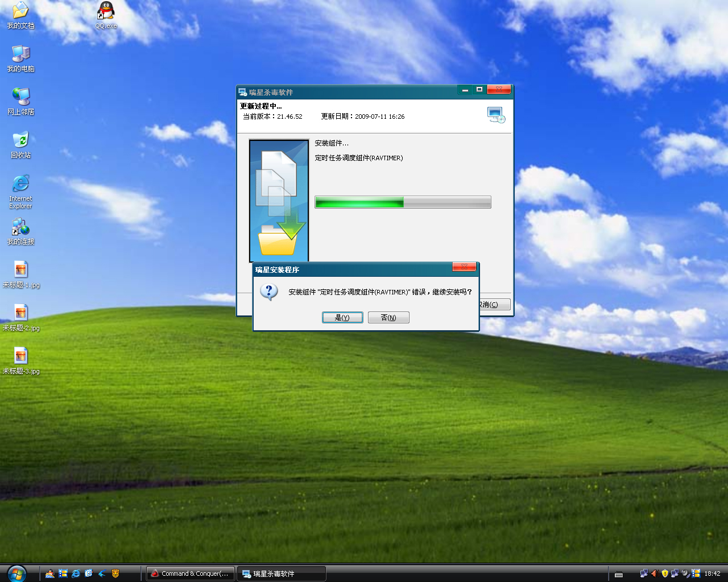Click the 18:42 taskbar clock
The height and width of the screenshot is (582, 728).
pyautogui.click(x=712, y=573)
